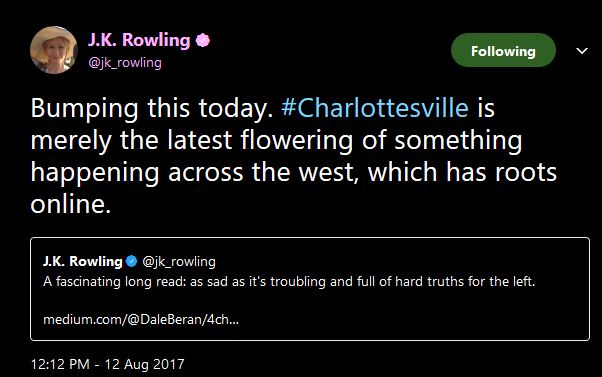This screenshot has width=602, height=377.
Task: Click the '12 Aug 2017' date
Action: tap(144, 364)
